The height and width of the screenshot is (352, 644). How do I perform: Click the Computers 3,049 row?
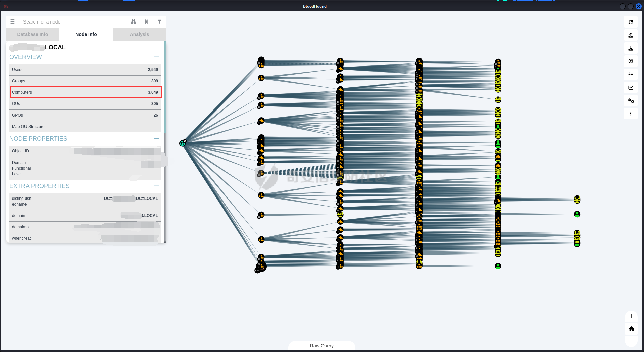(x=85, y=92)
